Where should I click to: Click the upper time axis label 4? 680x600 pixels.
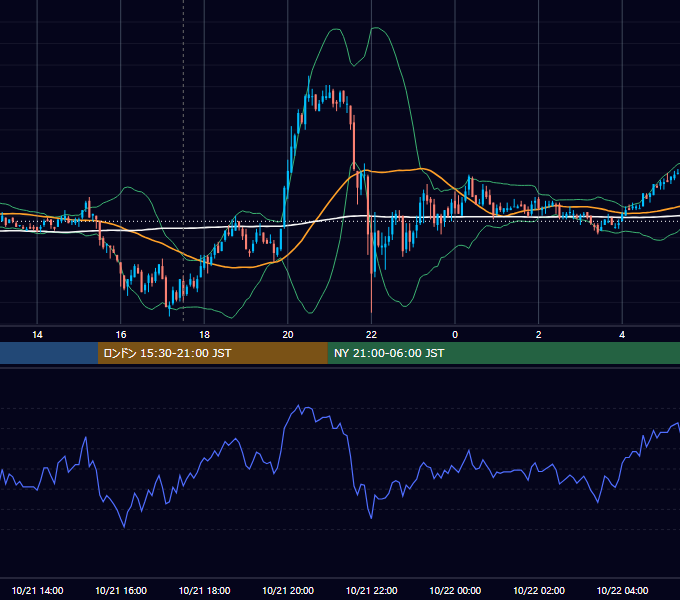(622, 335)
